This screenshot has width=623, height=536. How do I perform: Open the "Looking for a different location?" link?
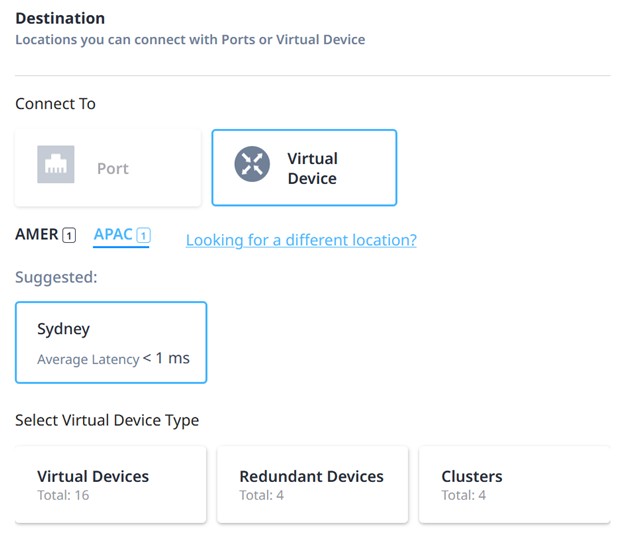[301, 240]
